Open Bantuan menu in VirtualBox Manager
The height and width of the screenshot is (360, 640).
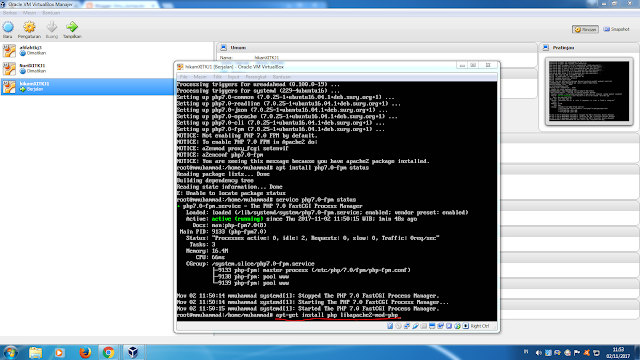pos(51,13)
